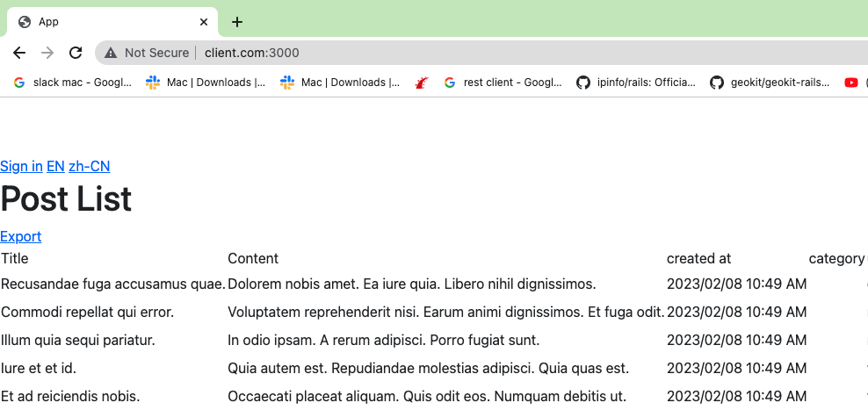Reload the page with refresh icon
868x410 pixels.
pos(76,53)
